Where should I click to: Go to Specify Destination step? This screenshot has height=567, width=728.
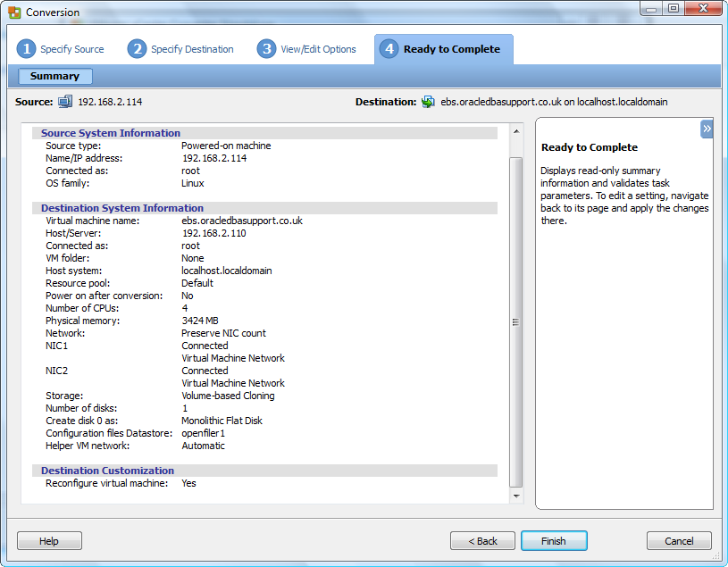pos(192,49)
